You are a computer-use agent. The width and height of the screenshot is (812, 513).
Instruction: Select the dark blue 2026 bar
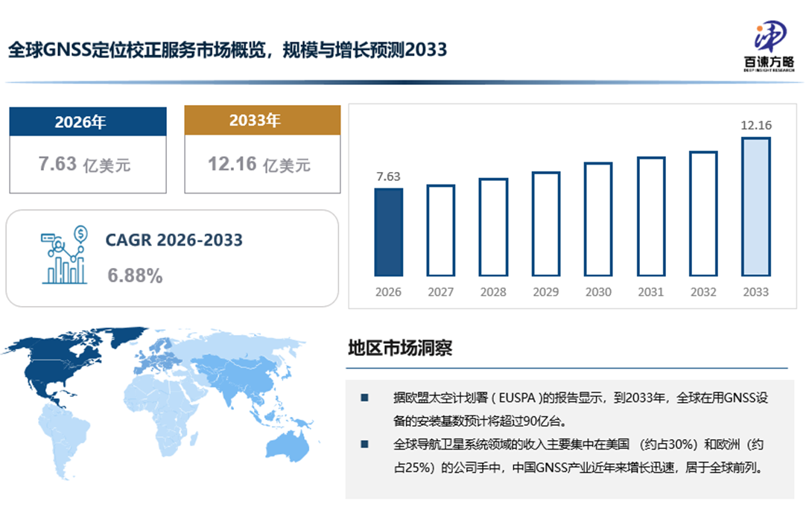pyautogui.click(x=388, y=232)
